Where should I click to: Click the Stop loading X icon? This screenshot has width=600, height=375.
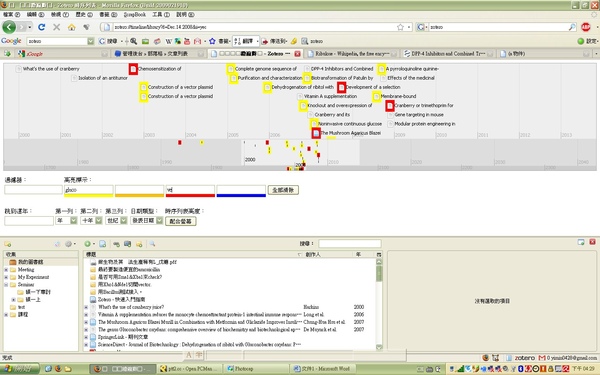pos(57,27)
